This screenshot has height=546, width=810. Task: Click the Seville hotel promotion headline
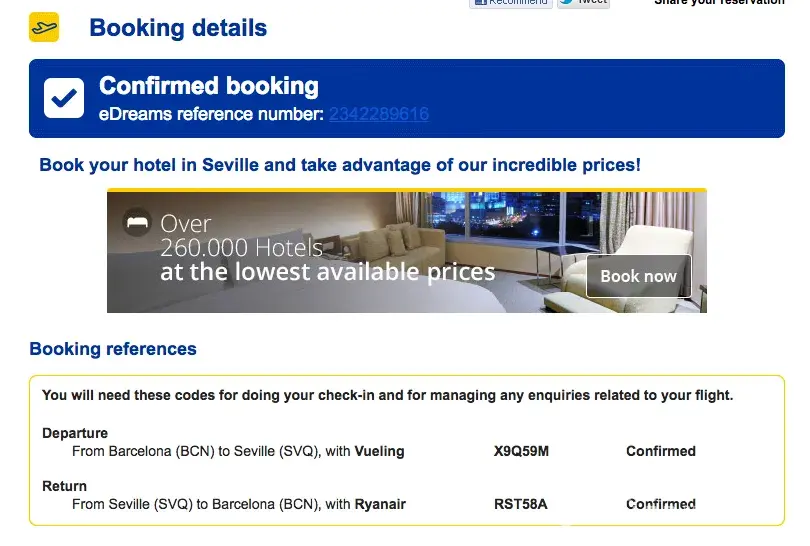coord(340,165)
